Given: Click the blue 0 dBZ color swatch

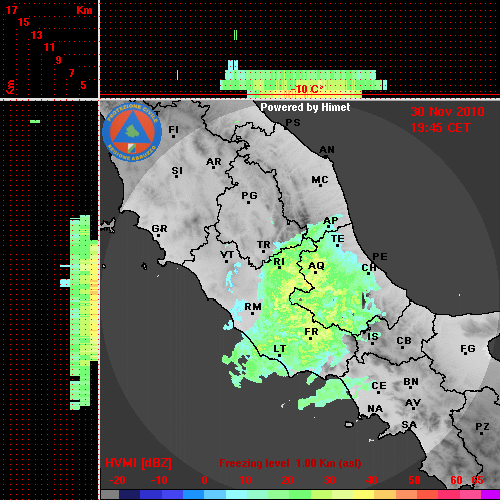Looking at the screenshot, I should point(193,494).
